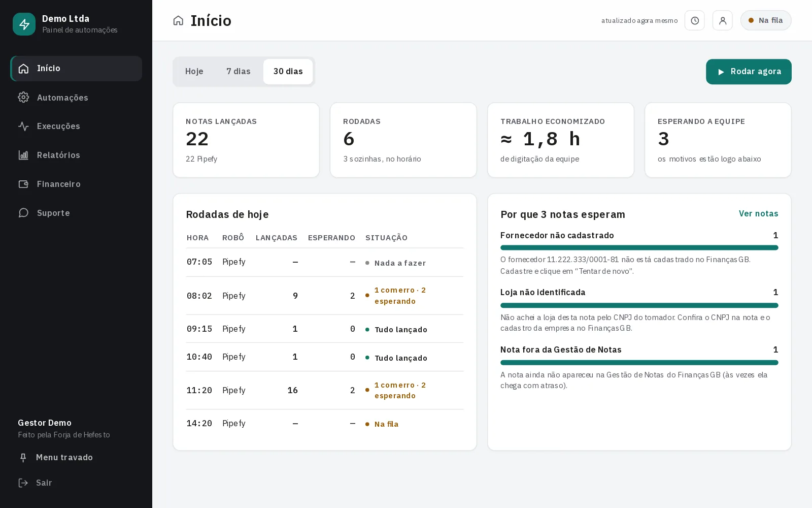Select the 08:02 row in Rodadas de hoje
Image resolution: width=812 pixels, height=508 pixels.
pos(325,296)
